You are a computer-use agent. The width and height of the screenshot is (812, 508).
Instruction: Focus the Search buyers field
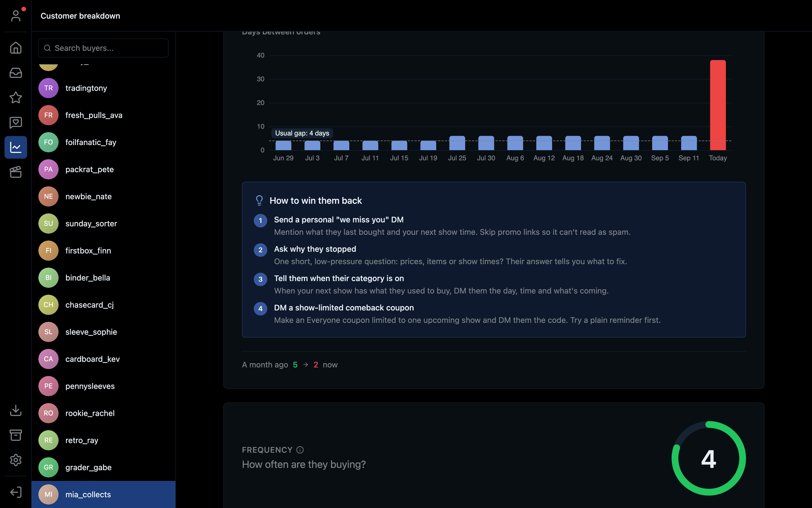click(x=103, y=48)
